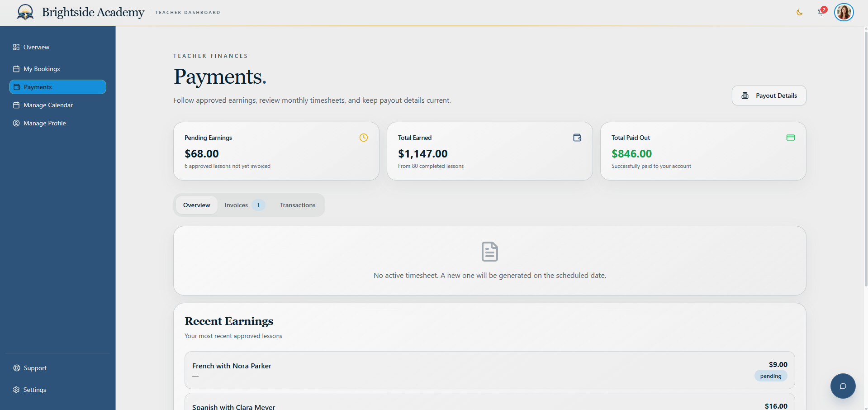This screenshot has height=410, width=868.
Task: Open the user profile avatar
Action: pos(844,12)
